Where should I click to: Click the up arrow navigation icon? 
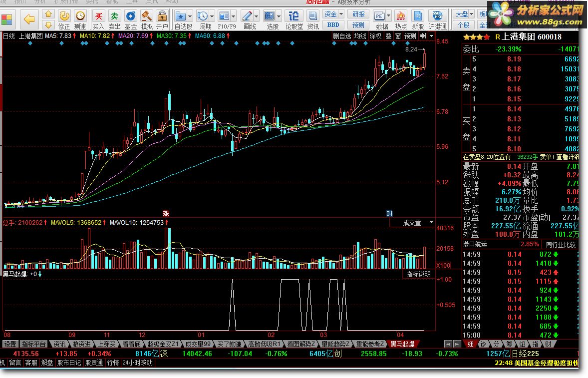(x=48, y=14)
